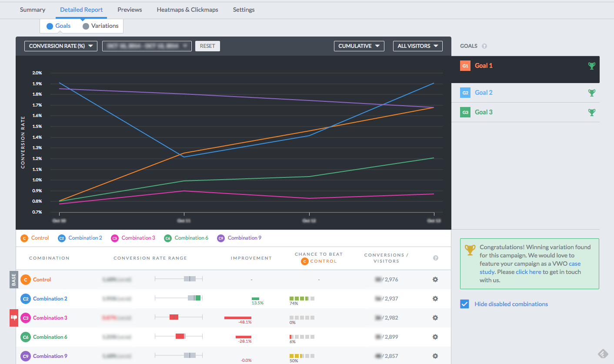Click the 'click here' link in the congratulations box
This screenshot has height=364, width=614.
[x=529, y=271]
